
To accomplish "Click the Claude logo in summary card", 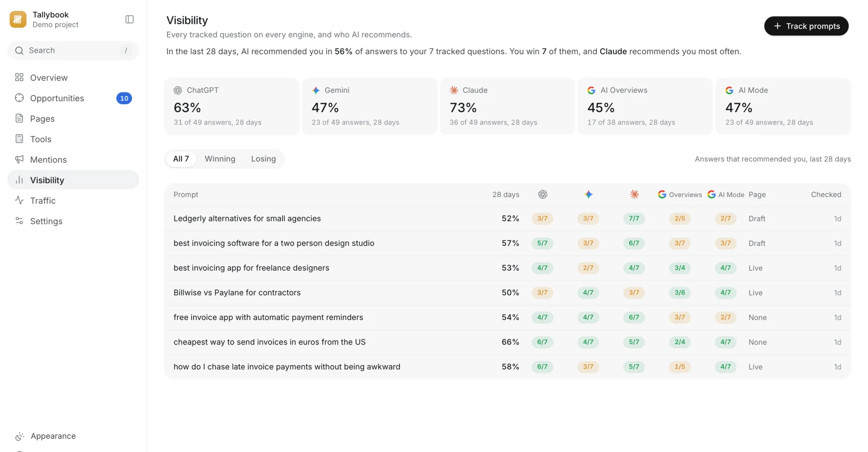I will point(454,90).
